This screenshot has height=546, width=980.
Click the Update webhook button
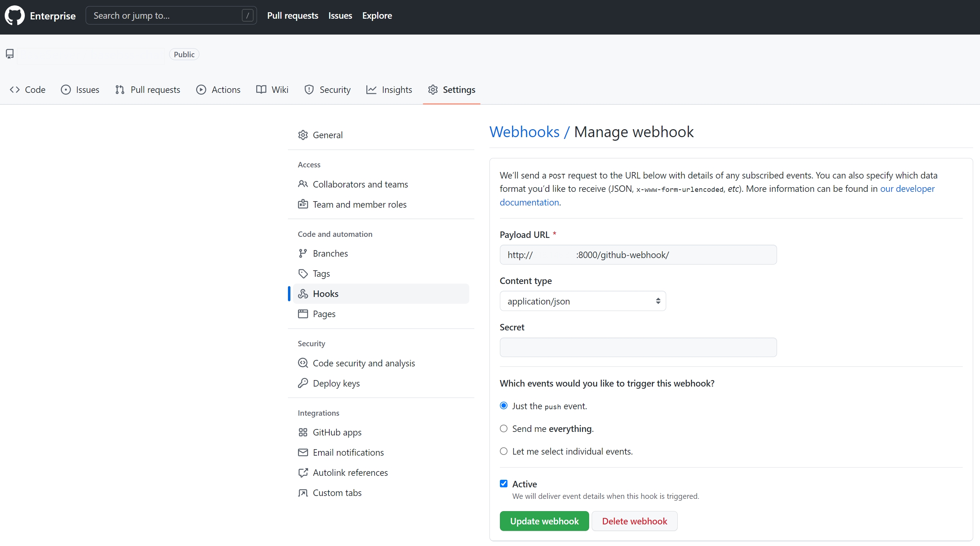[x=544, y=521]
